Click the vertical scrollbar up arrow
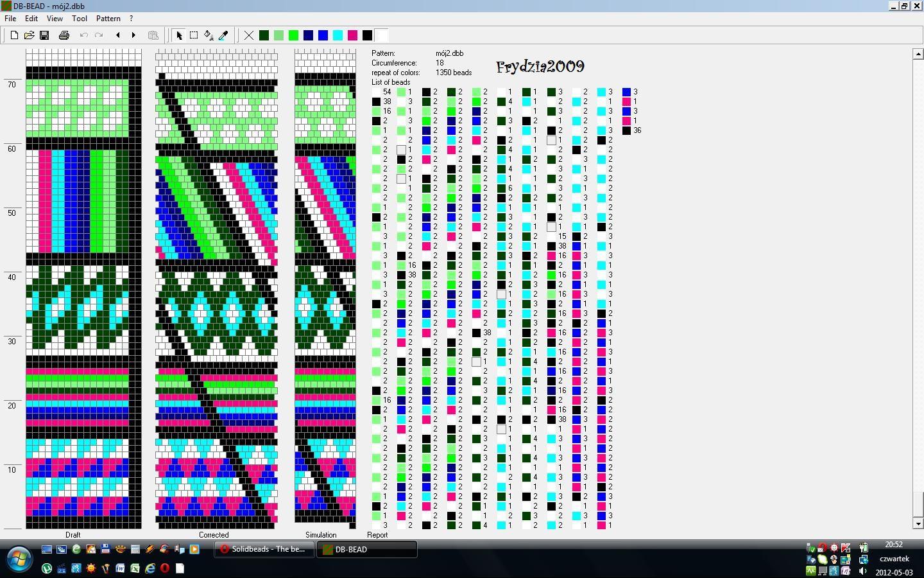Image resolution: width=924 pixels, height=578 pixels. tap(918, 54)
